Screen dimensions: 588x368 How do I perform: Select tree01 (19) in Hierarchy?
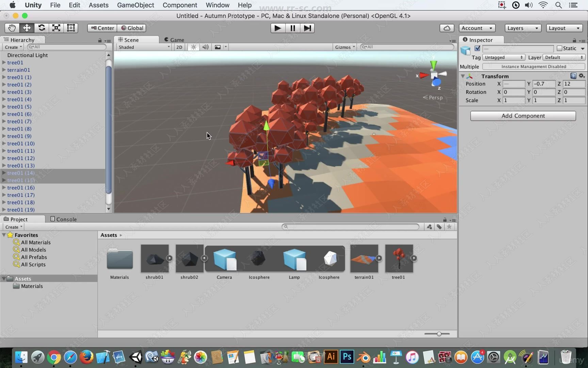coord(21,210)
